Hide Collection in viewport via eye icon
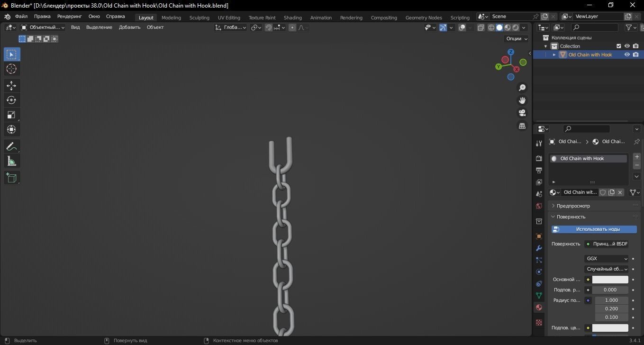The image size is (644, 345). 627,46
